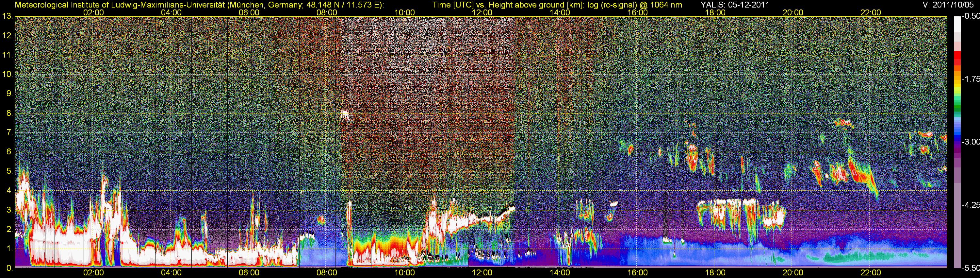Viewport: 980px width, 278px height.
Task: Click the -3.00 colorbar scale value
Action: pyautogui.click(x=971, y=142)
